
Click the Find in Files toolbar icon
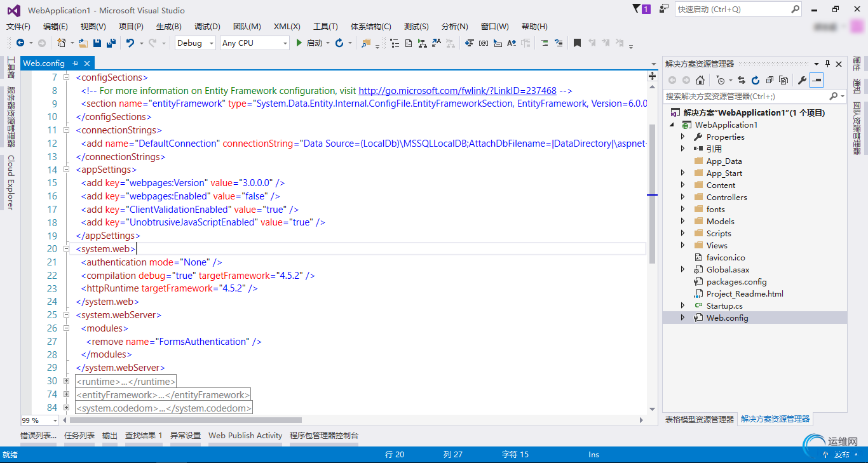pos(366,43)
